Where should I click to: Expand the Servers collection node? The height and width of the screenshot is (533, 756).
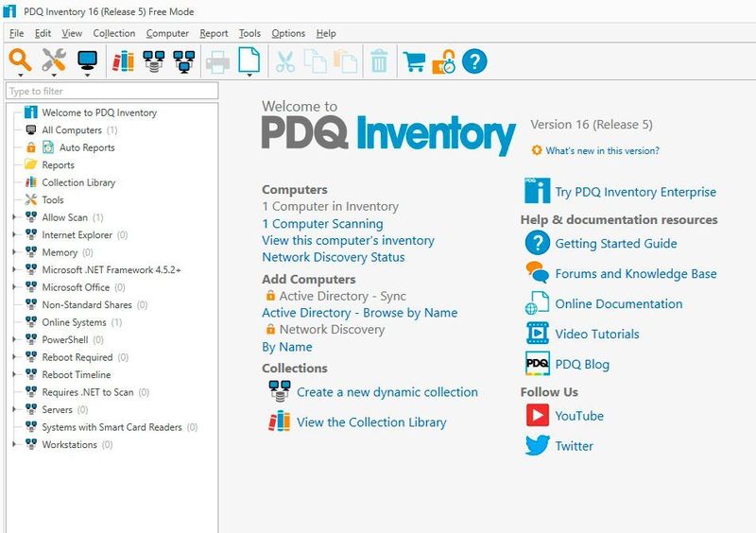(x=14, y=409)
